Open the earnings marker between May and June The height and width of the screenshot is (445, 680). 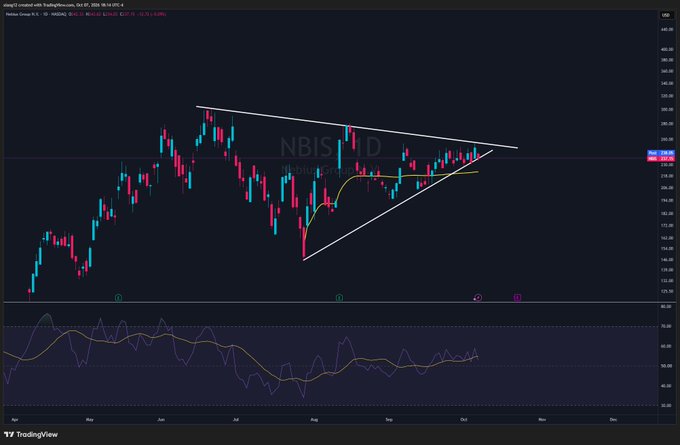[x=118, y=298]
